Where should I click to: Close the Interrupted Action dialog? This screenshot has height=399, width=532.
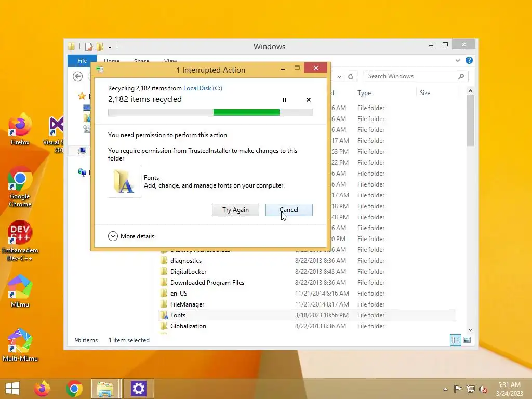click(x=315, y=68)
